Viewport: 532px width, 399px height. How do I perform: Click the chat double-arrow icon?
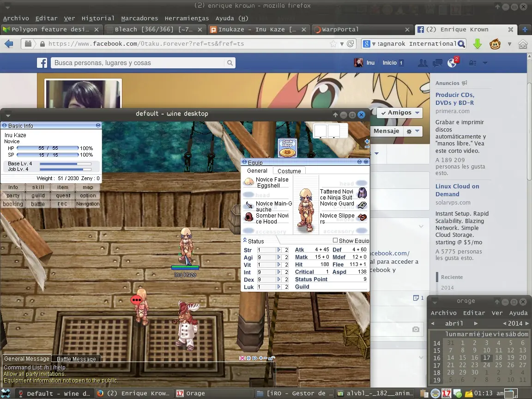coord(254,358)
